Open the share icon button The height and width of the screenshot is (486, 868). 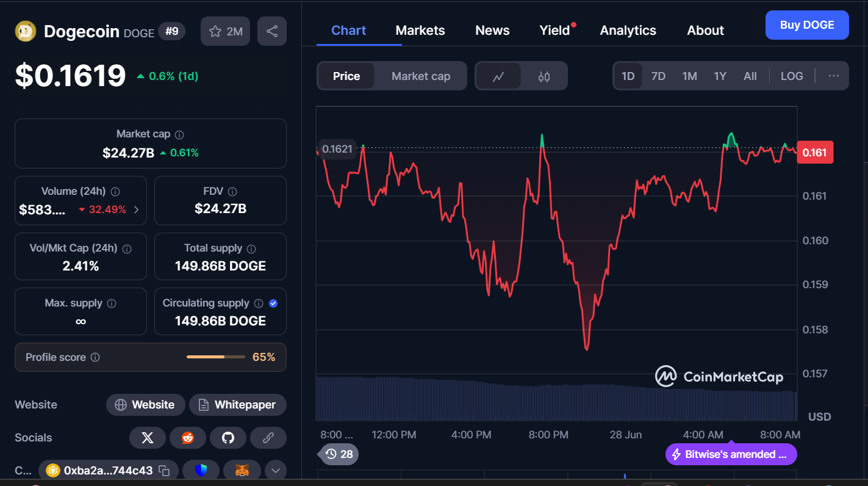[272, 31]
